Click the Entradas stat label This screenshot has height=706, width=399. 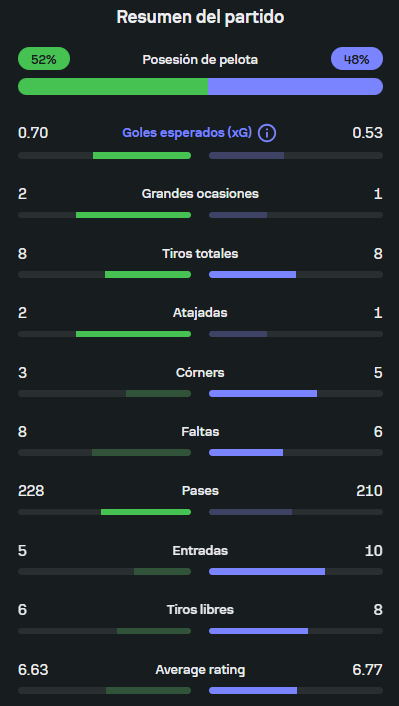(x=200, y=550)
